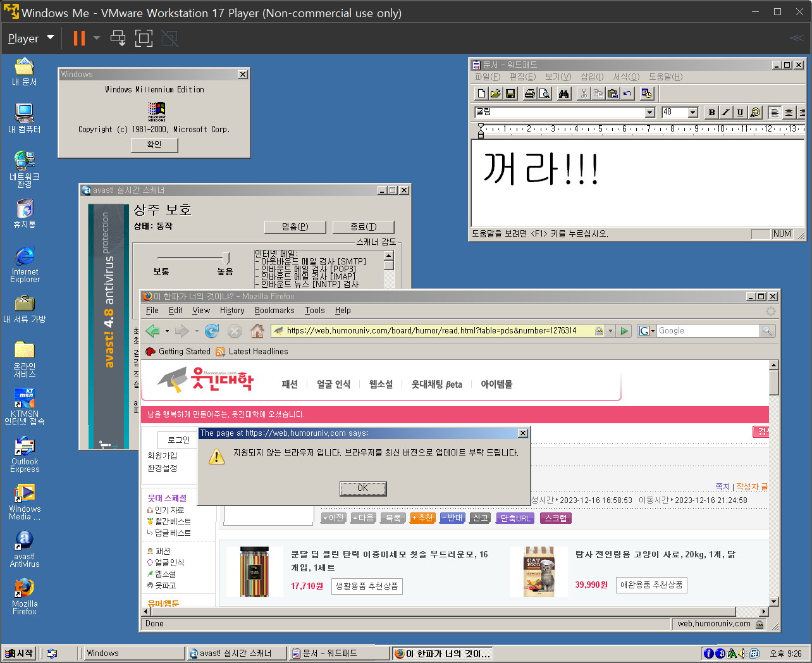The image size is (812, 663).
Task: Open the Firefox URL history dropdown
Action: [x=610, y=331]
